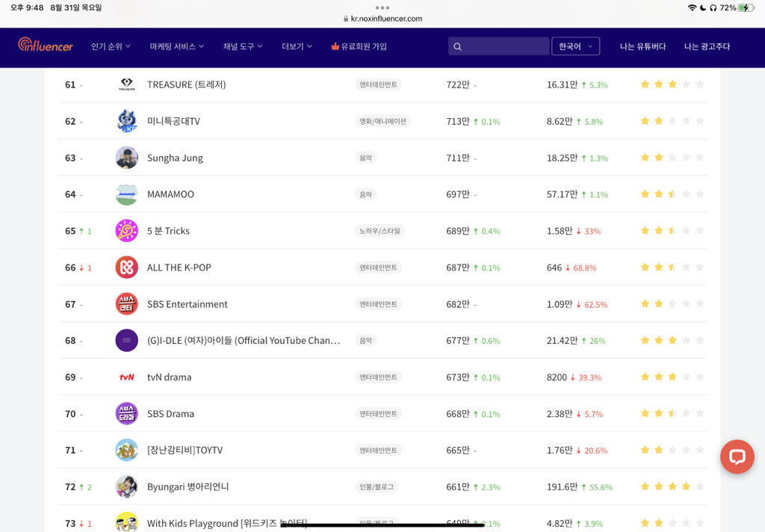
Task: Open the orange chat support bubble
Action: [737, 457]
